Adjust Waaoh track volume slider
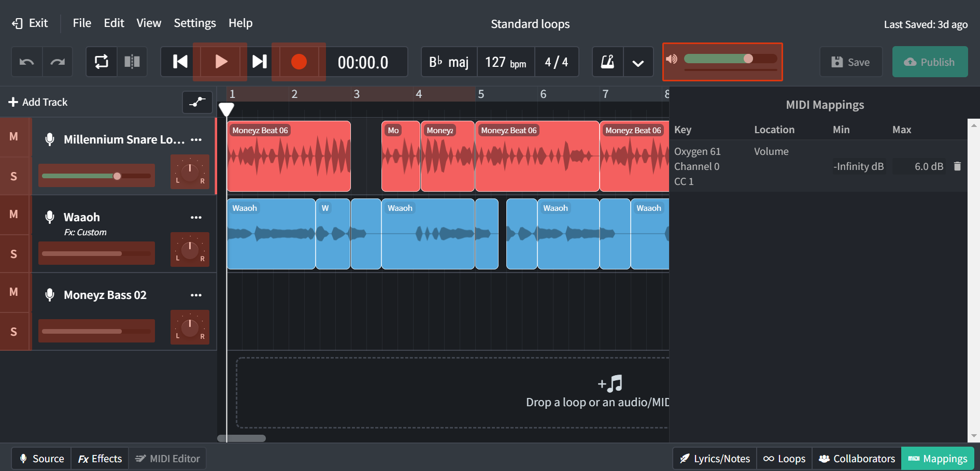Viewport: 980px width, 471px height. point(96,253)
